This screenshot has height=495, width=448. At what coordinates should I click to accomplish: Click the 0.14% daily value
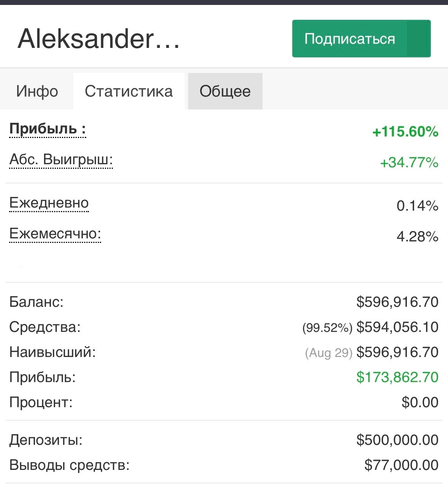(417, 206)
